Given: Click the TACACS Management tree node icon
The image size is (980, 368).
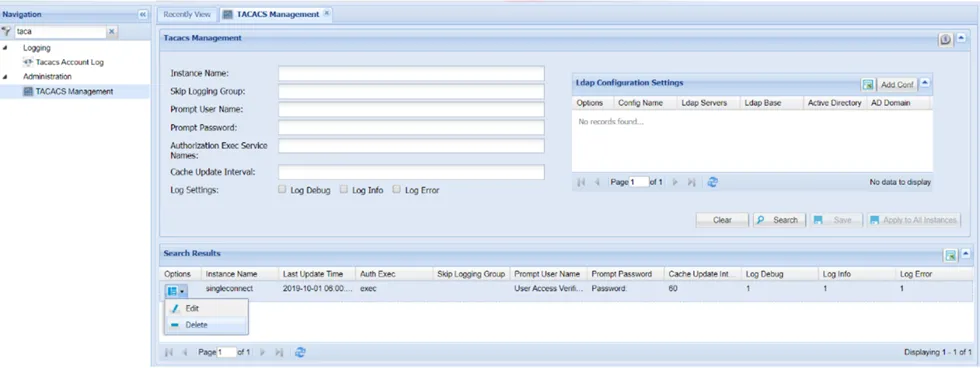Looking at the screenshot, I should 28,91.
